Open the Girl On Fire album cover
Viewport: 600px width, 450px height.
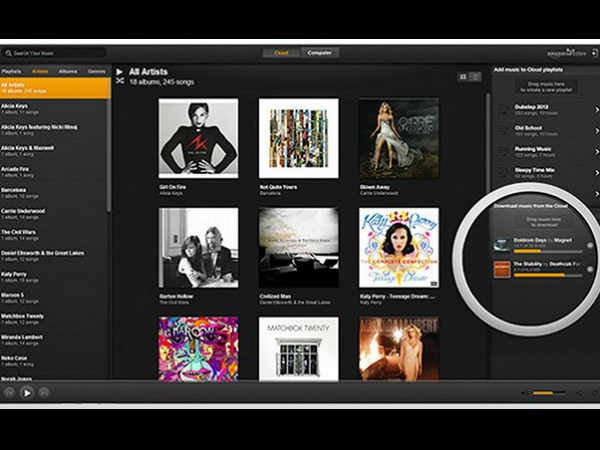click(199, 139)
